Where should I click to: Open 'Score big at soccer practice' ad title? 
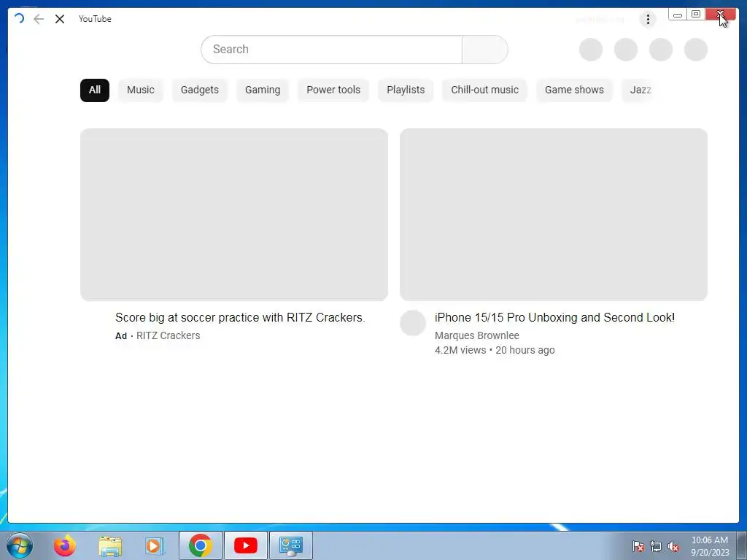pyautogui.click(x=240, y=318)
